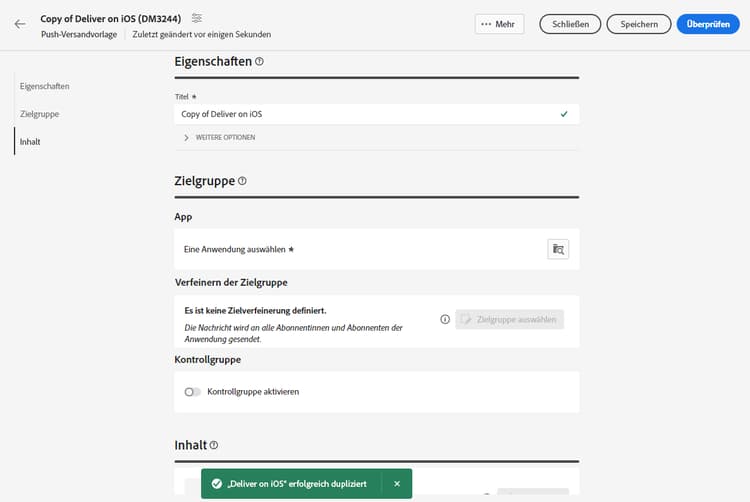
Task: Open the delivery settings sliders icon
Action: point(197,18)
